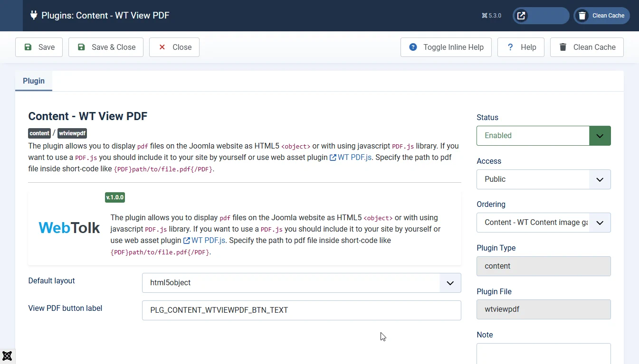The height and width of the screenshot is (364, 639).
Task: Click the Access label
Action: pyautogui.click(x=489, y=161)
